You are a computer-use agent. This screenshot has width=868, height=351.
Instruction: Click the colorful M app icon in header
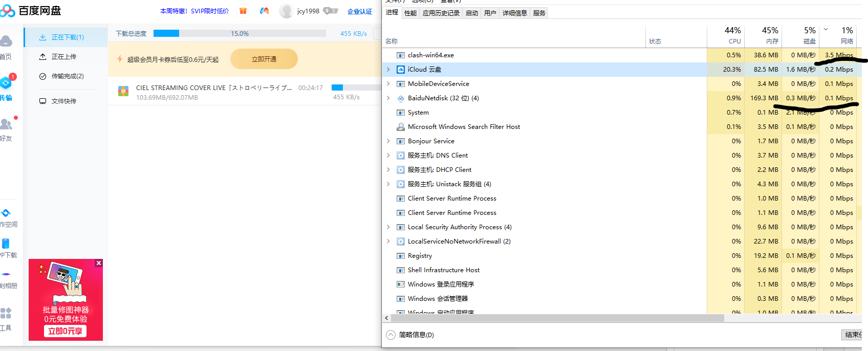(264, 11)
